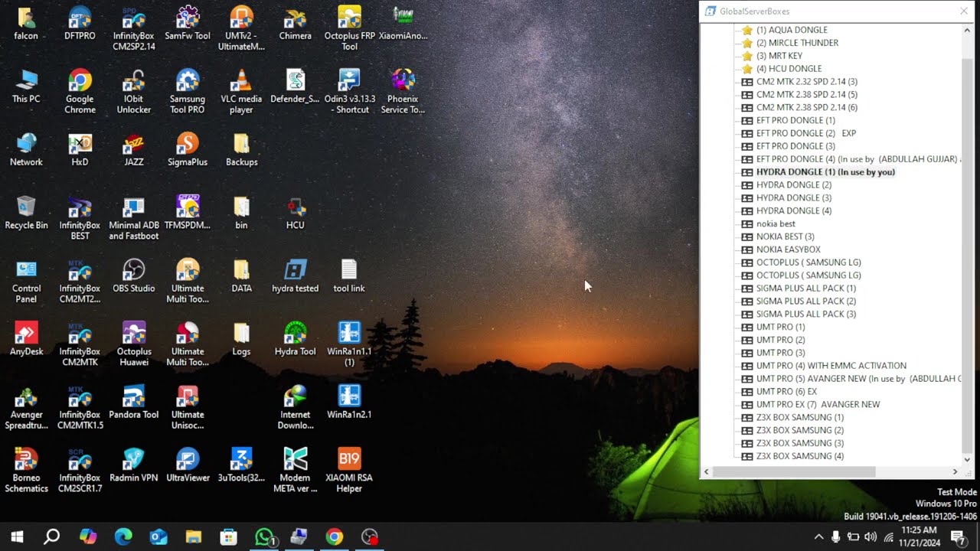Open the volume control in tray

(x=871, y=537)
